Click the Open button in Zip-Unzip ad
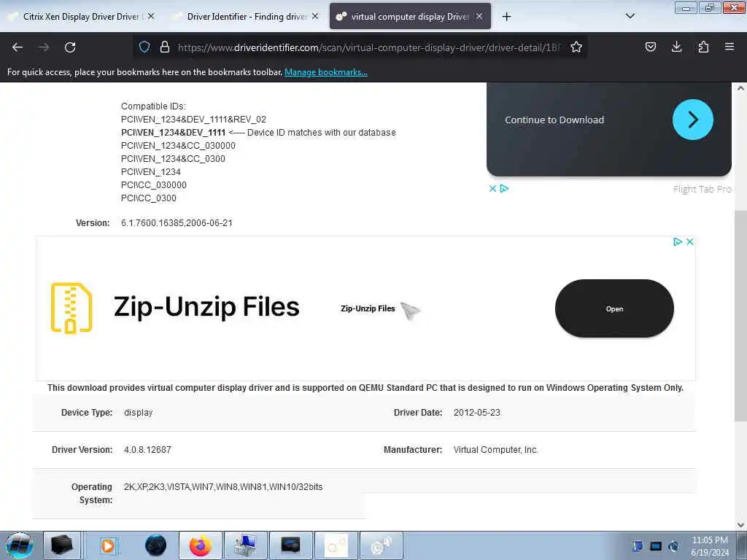747x560 pixels. pyautogui.click(x=614, y=308)
